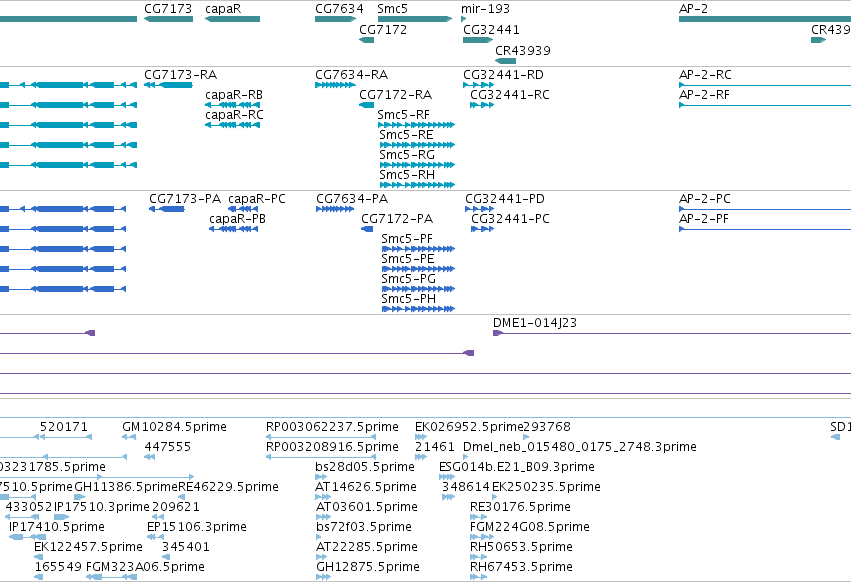The image size is (851, 582).
Task: Click the capaR-PB protein label
Action: (x=237, y=219)
